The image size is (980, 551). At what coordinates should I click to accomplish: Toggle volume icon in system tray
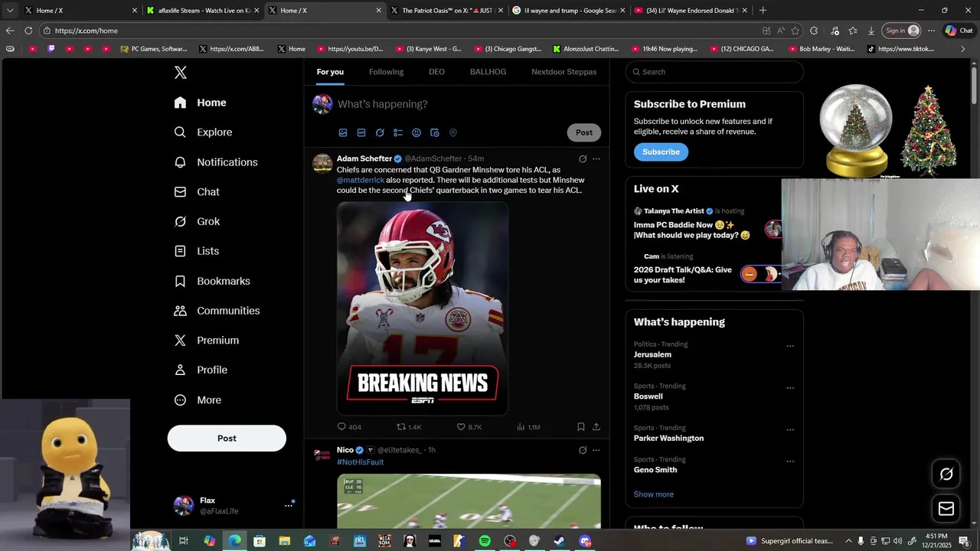pos(897,541)
